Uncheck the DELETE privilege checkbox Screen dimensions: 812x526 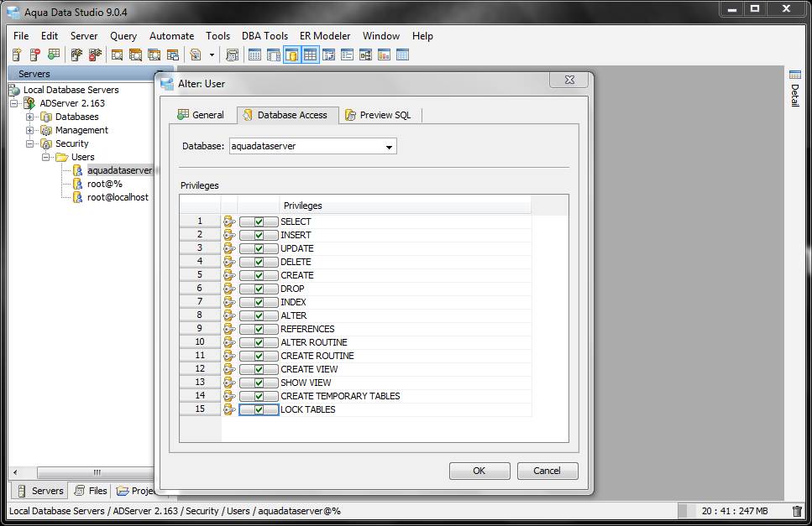click(x=259, y=263)
